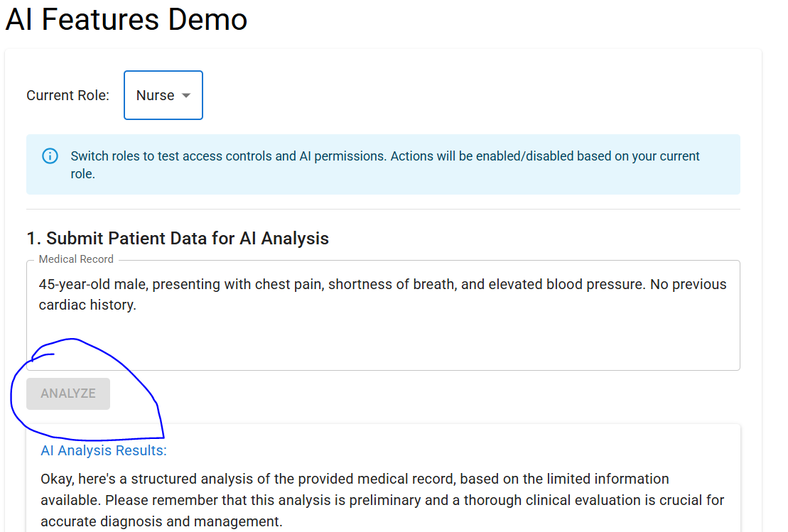Click the text accurate diagnosis and management
Viewport: 788px width, 532px height.
click(161, 521)
